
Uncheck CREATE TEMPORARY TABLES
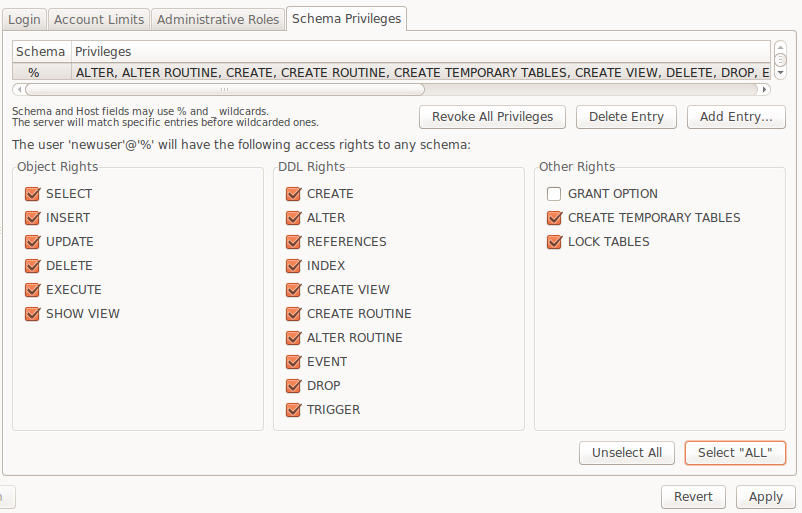554,218
